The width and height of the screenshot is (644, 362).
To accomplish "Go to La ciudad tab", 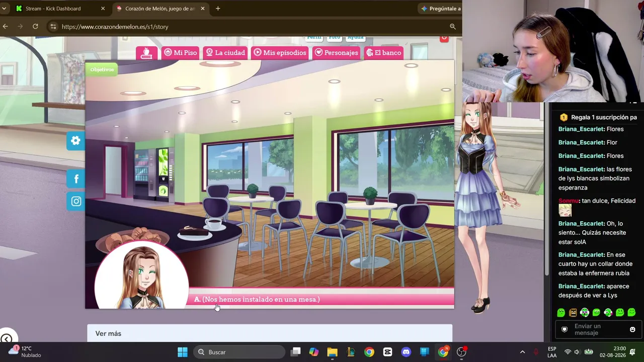I will (x=225, y=53).
